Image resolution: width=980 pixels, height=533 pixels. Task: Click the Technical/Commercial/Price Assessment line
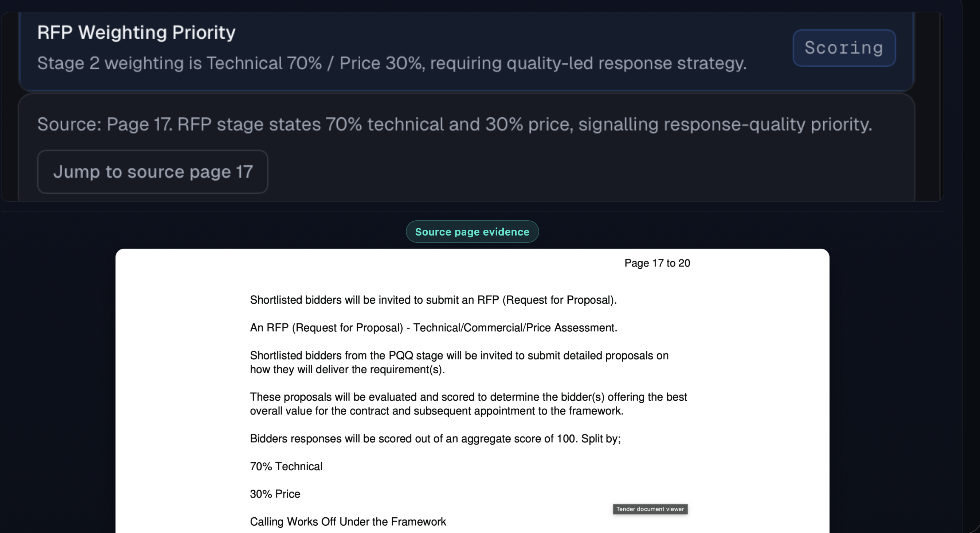tap(434, 327)
